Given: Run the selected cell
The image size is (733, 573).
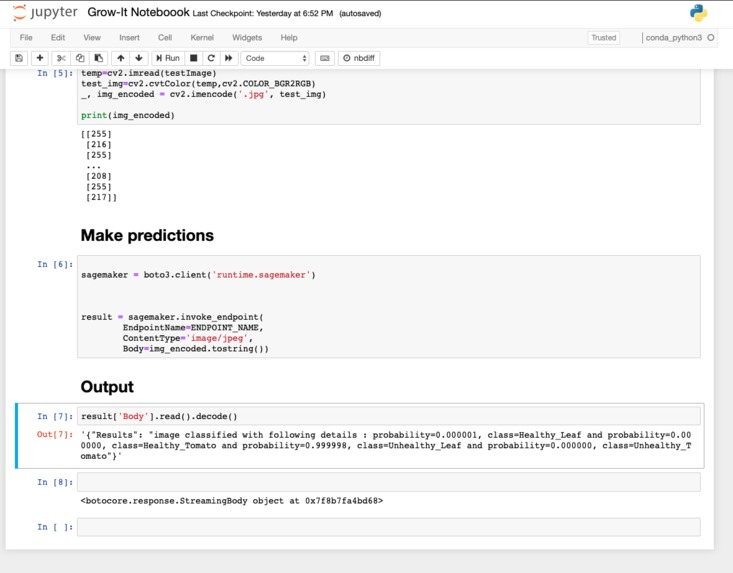Looking at the screenshot, I should click(x=168, y=58).
